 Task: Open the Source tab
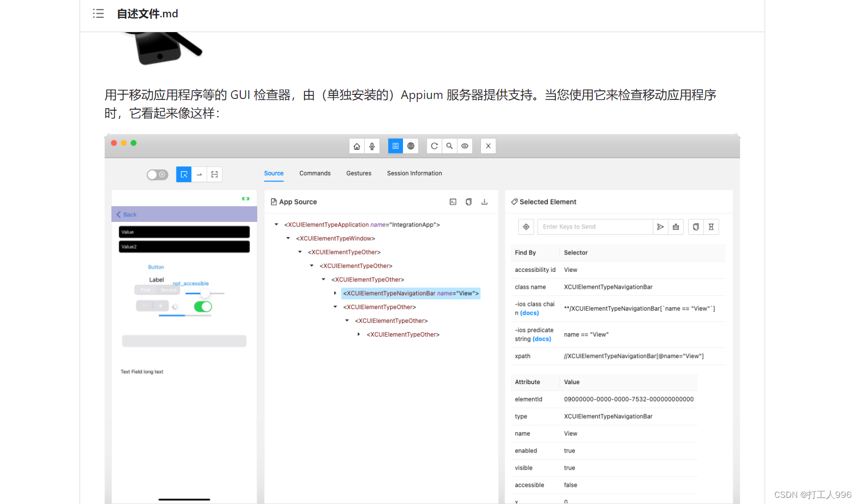pyautogui.click(x=274, y=173)
